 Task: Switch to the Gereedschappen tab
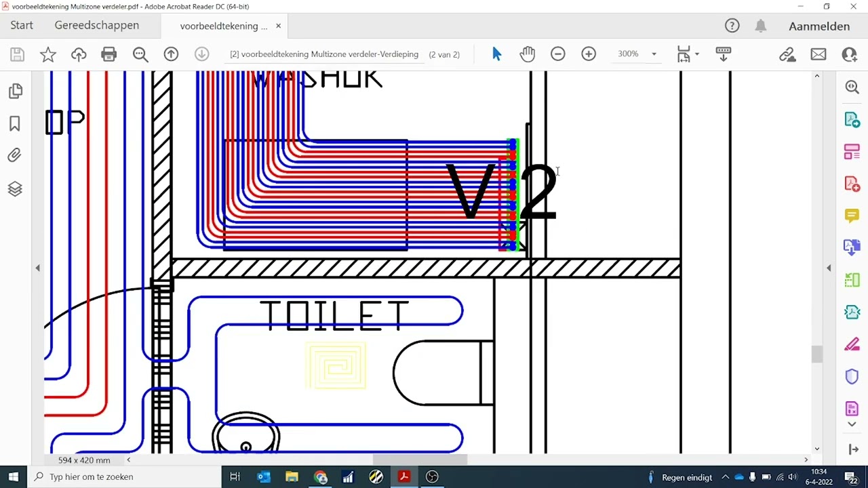point(97,26)
